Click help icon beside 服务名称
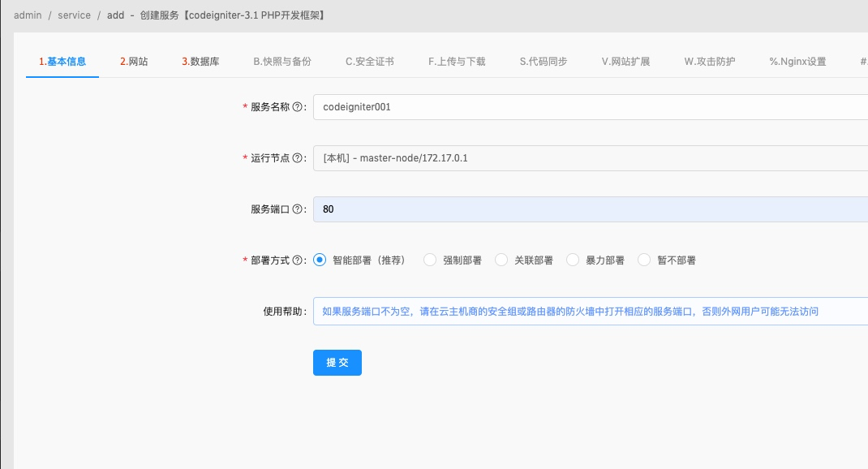 pyautogui.click(x=297, y=107)
